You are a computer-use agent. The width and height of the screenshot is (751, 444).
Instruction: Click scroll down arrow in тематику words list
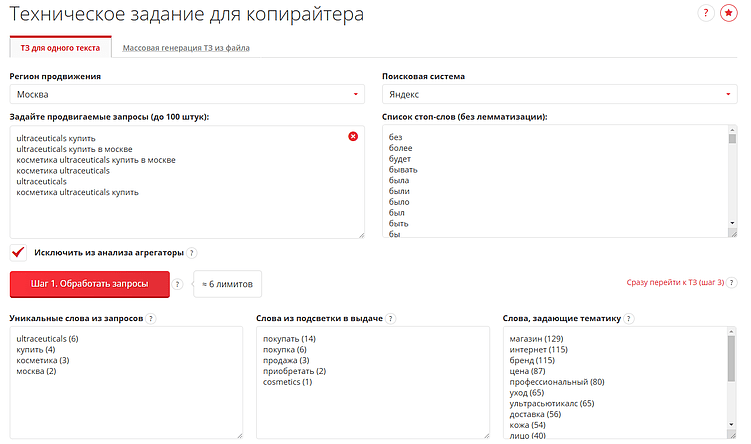click(731, 424)
